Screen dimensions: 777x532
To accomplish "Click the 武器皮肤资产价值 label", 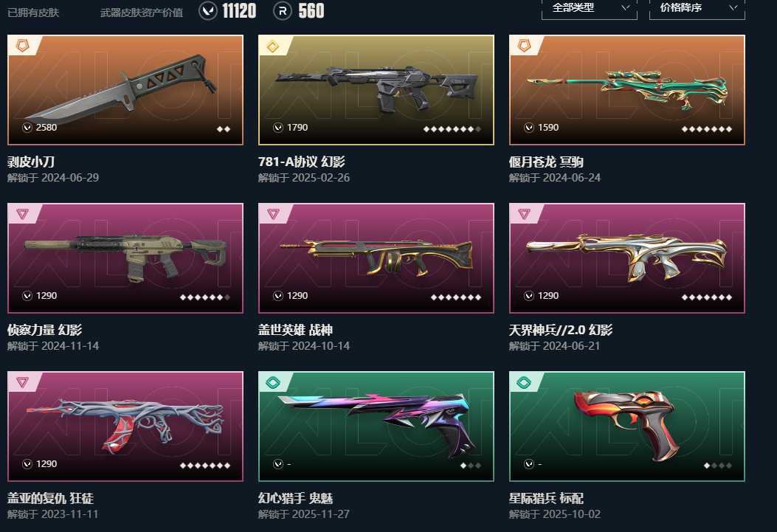I will click(x=142, y=13).
